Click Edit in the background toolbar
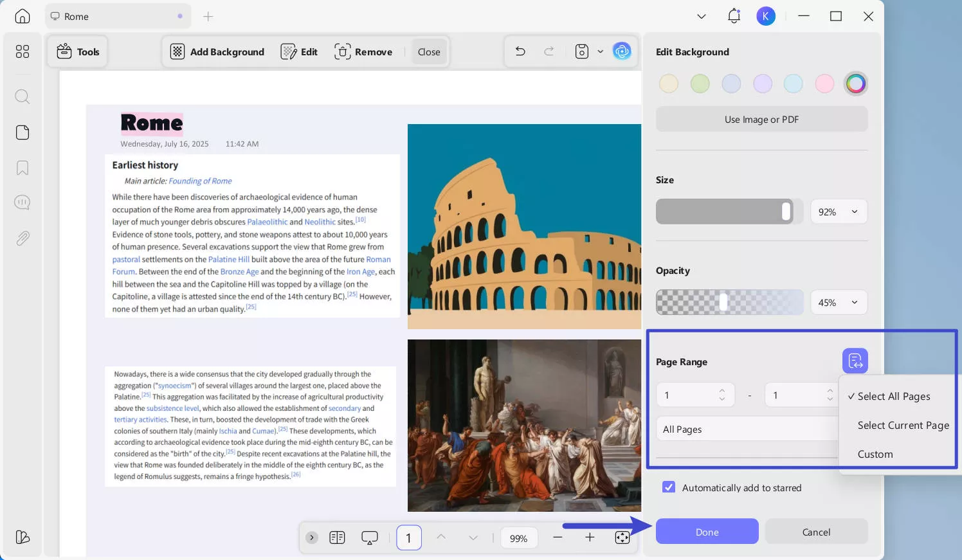Image resolution: width=962 pixels, height=560 pixels. [x=299, y=52]
